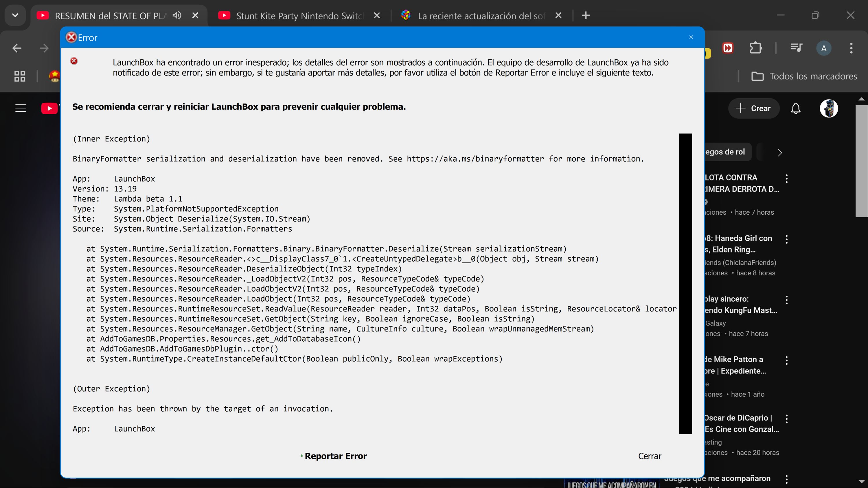868x488 pixels.
Task: Click the Crear button on YouTube
Action: pyautogui.click(x=754, y=108)
